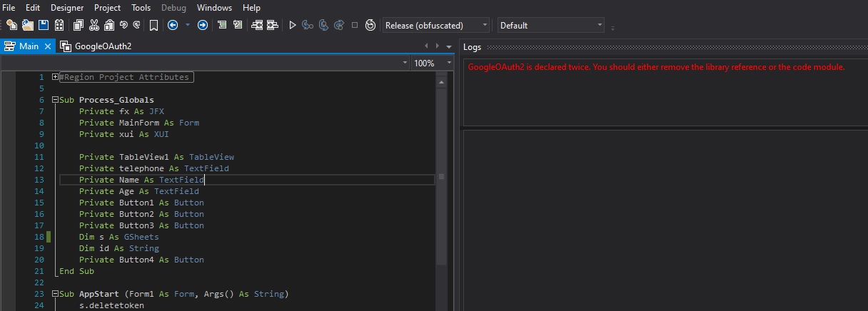
Task: Click the restart circular arrow icon
Action: (x=370, y=25)
